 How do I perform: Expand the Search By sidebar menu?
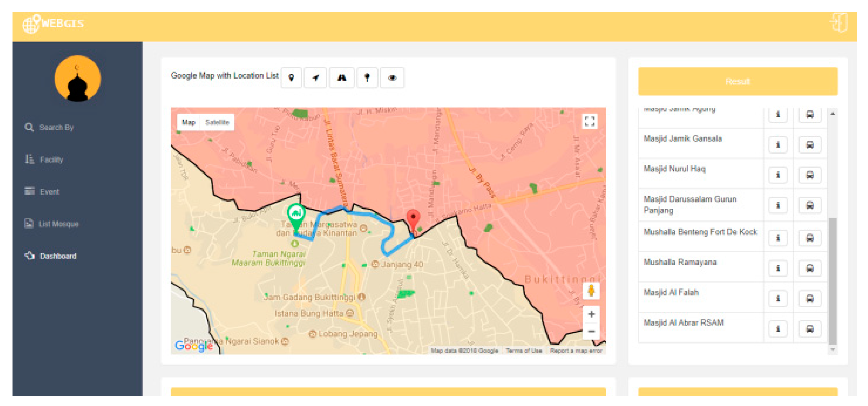pyautogui.click(x=56, y=128)
